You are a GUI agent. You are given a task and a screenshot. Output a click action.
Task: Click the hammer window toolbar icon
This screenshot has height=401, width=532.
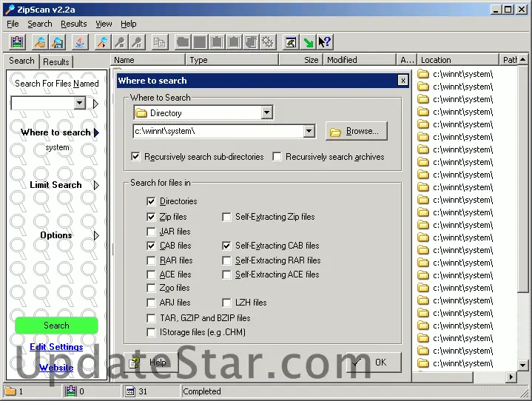[291, 42]
